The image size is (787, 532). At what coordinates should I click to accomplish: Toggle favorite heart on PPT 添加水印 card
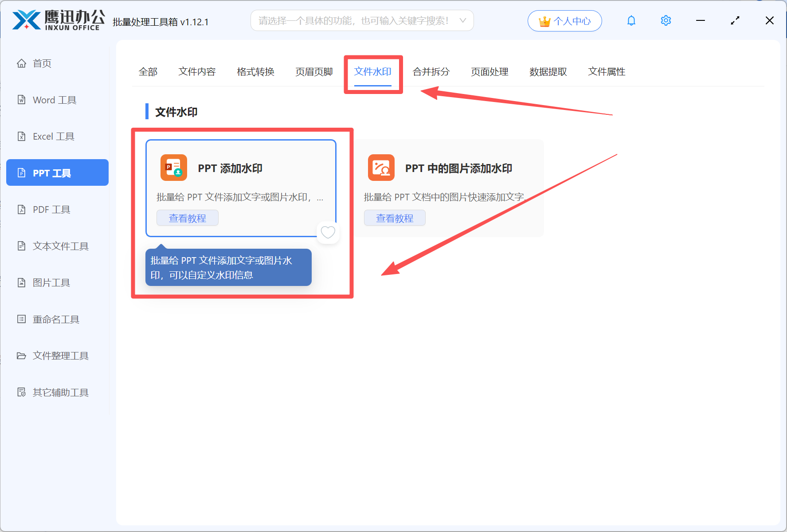point(328,232)
